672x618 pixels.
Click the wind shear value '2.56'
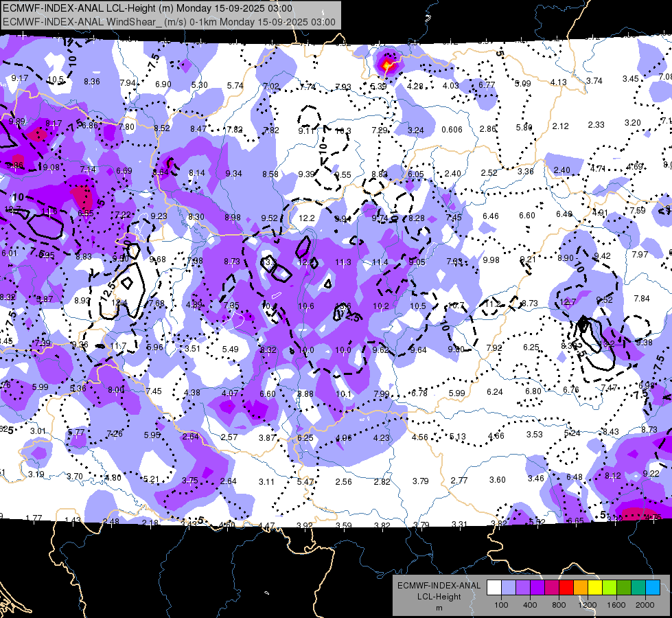click(343, 482)
